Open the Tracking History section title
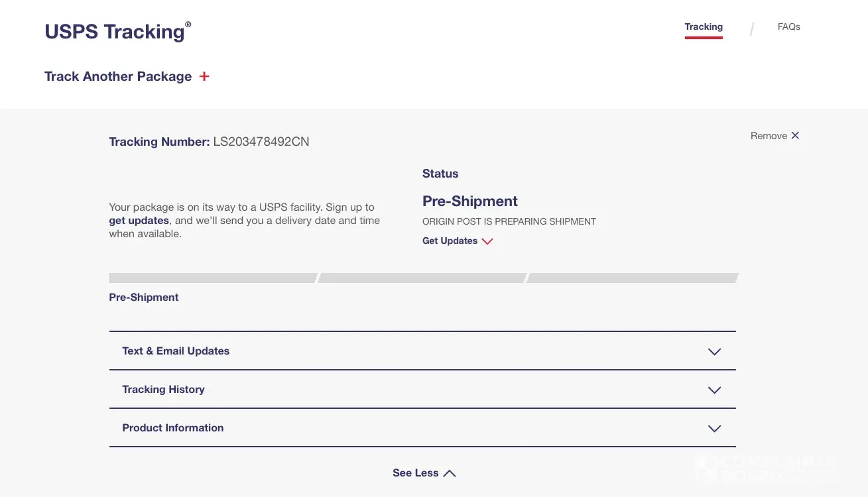 click(163, 390)
